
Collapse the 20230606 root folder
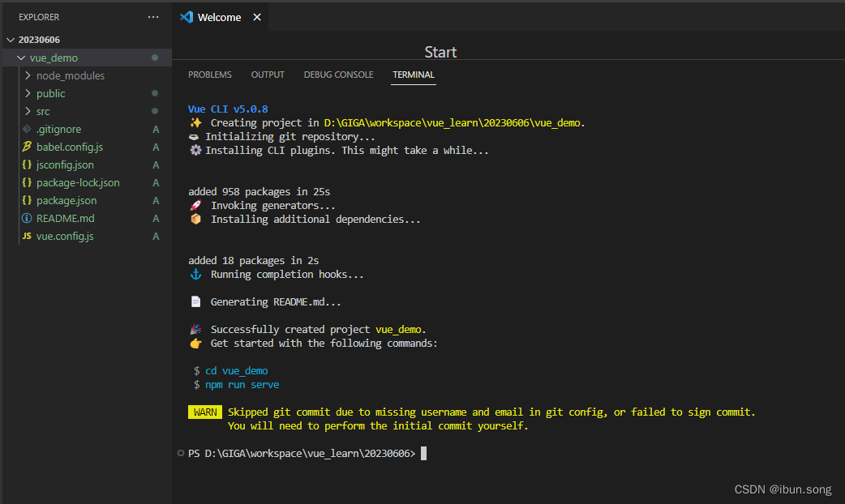click(11, 40)
